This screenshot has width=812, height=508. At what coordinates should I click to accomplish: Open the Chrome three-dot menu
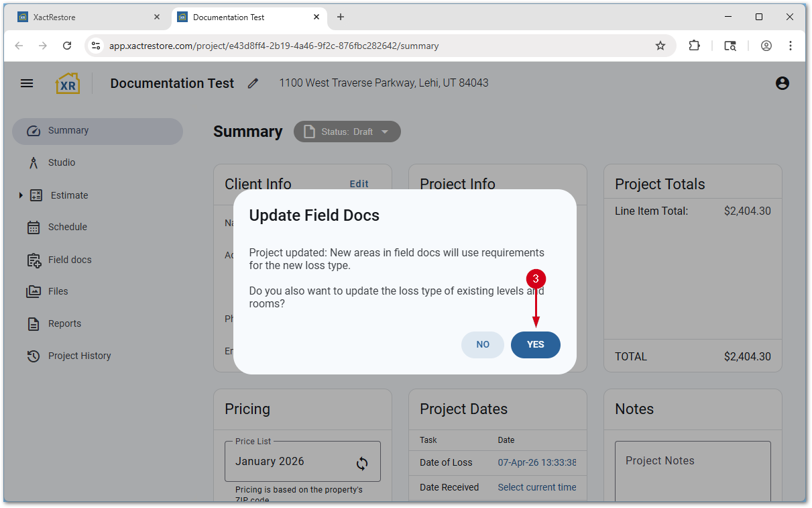coord(791,46)
